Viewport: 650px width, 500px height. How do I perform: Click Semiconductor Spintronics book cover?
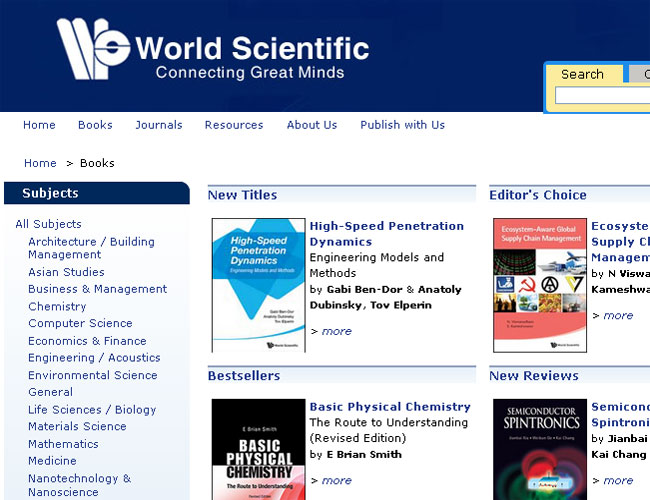[x=540, y=449]
